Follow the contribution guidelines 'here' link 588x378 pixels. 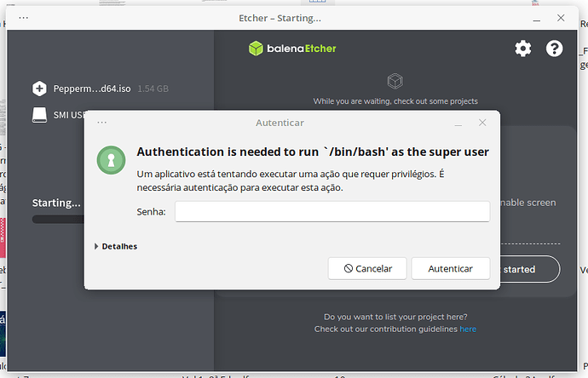pyautogui.click(x=468, y=329)
